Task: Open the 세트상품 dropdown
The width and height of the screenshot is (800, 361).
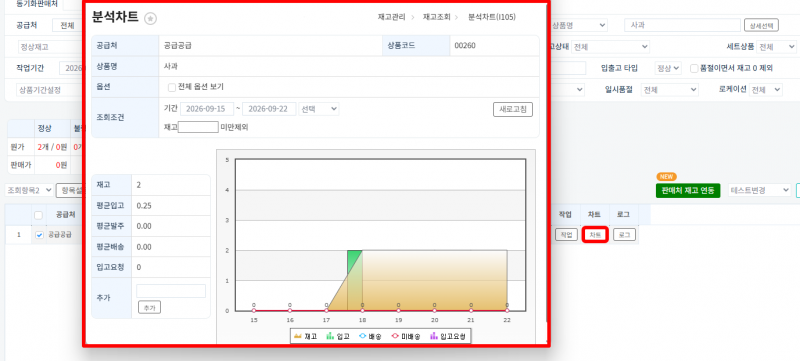Action: coord(777,47)
